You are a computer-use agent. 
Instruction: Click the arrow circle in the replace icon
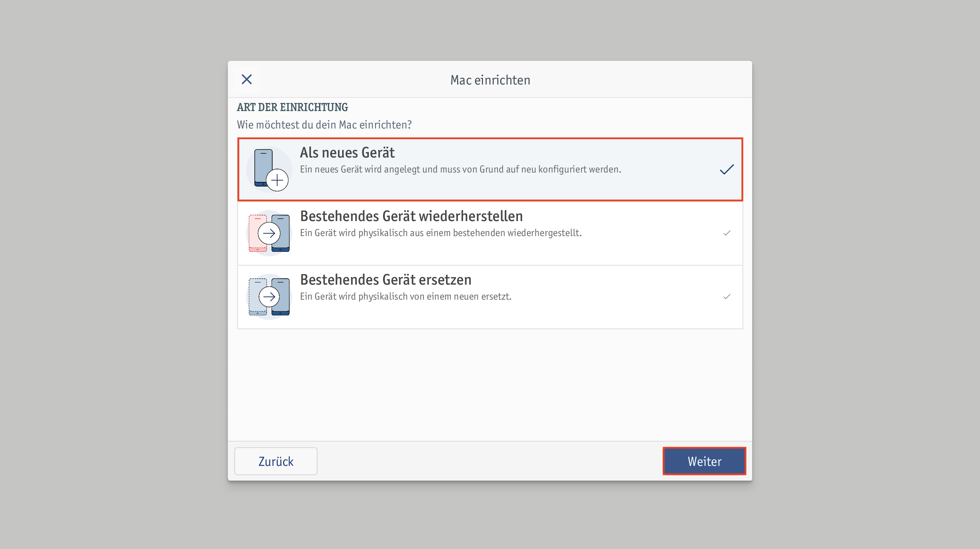tap(269, 297)
